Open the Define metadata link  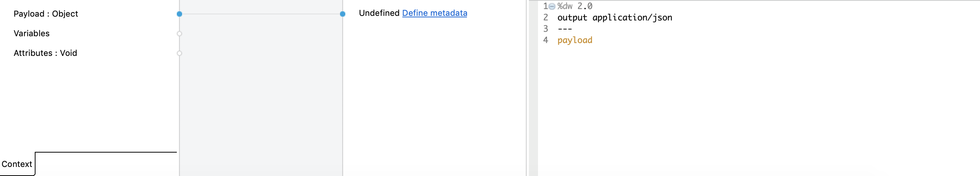[x=434, y=13]
